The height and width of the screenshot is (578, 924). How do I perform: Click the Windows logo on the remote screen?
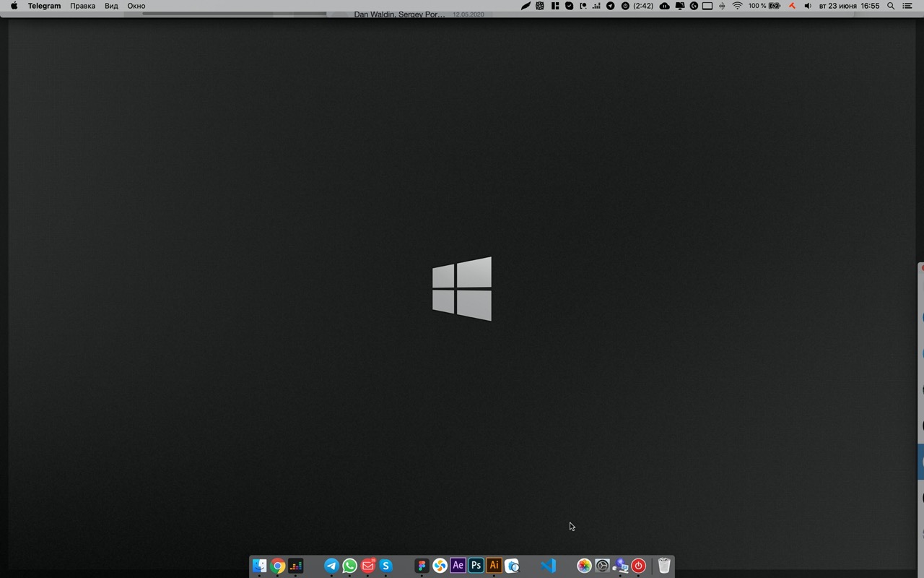[462, 289]
